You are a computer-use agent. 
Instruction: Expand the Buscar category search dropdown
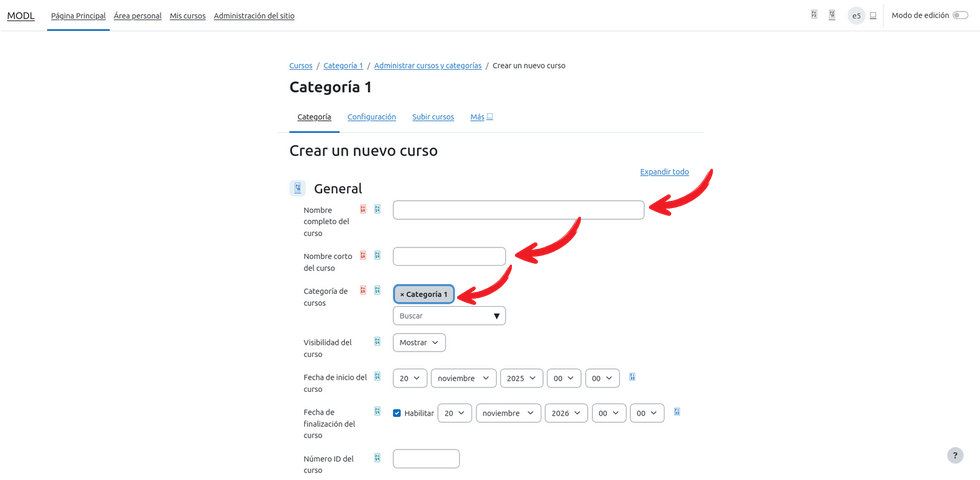[449, 316]
